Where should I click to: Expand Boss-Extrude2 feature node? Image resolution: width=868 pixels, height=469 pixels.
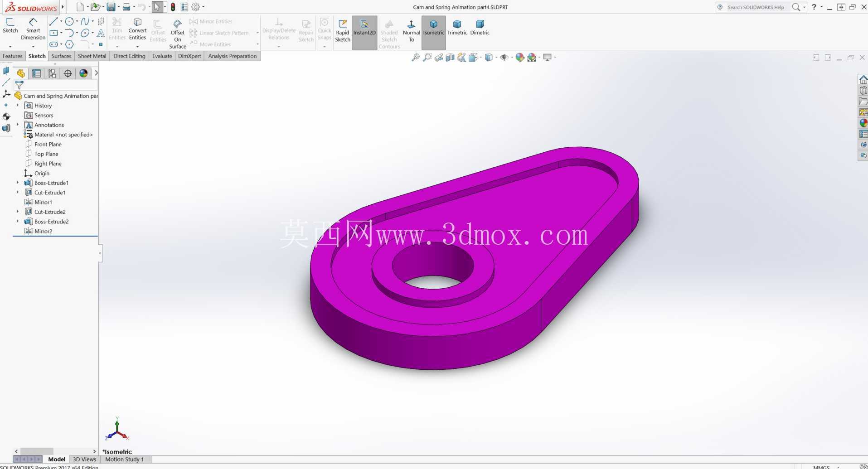click(x=18, y=221)
